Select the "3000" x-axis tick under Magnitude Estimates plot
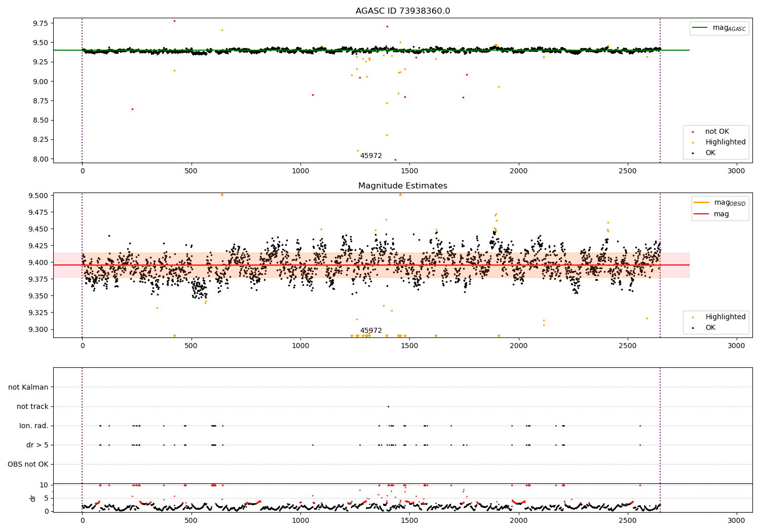 tap(736, 346)
